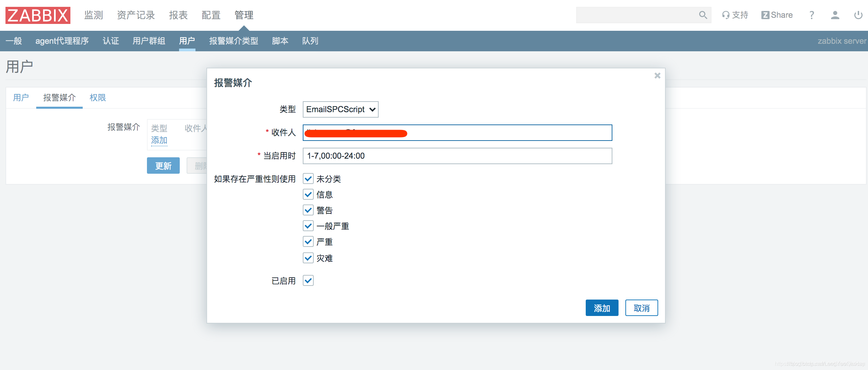
Task: Open the user profile icon
Action: 835,15
